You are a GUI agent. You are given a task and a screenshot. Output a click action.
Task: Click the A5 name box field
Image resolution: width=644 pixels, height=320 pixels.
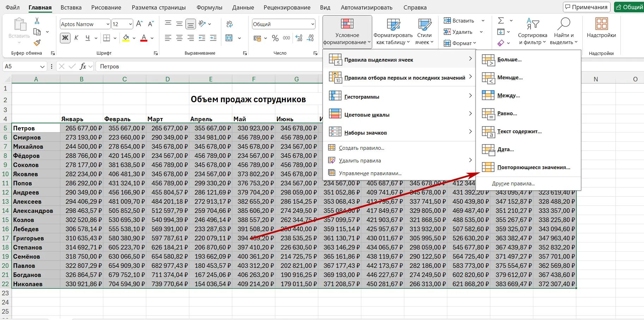coord(21,66)
